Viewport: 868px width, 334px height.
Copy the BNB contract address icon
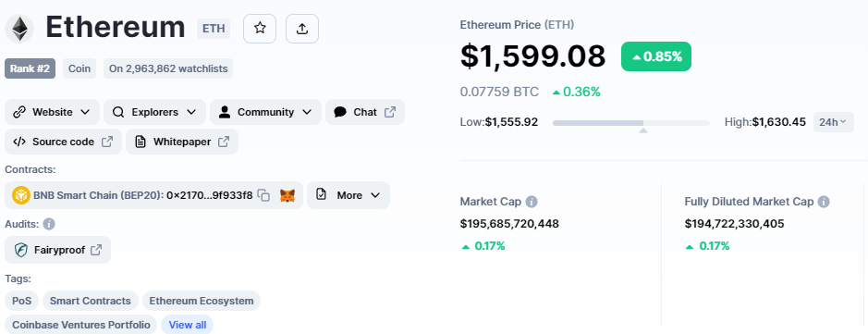(264, 195)
